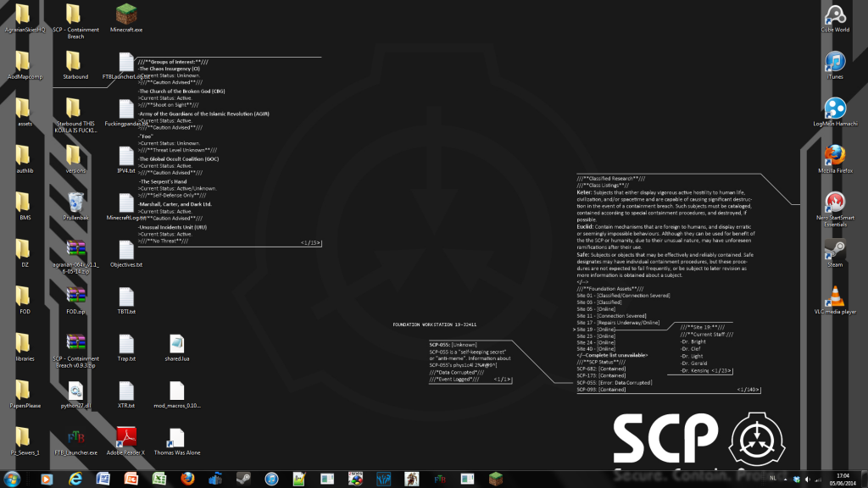Viewport: 868px width, 488px height.
Task: Open the network signal tray icon
Action: (x=818, y=480)
